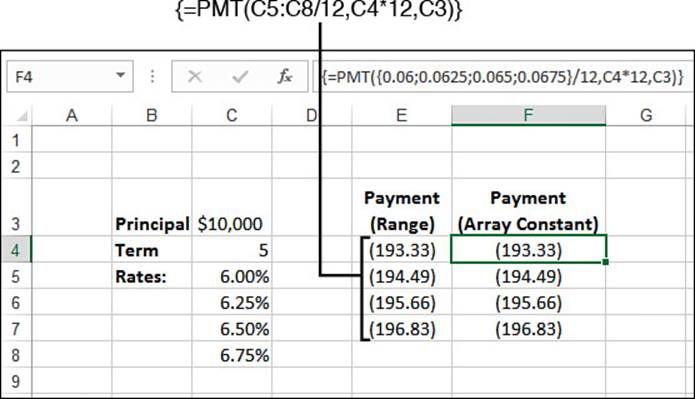Select column G header
695x399 pixels.
click(646, 116)
